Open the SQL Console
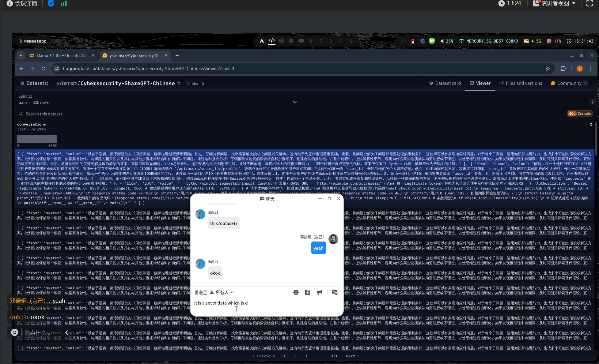Image resolution: width=599 pixels, height=364 pixels. [x=580, y=114]
